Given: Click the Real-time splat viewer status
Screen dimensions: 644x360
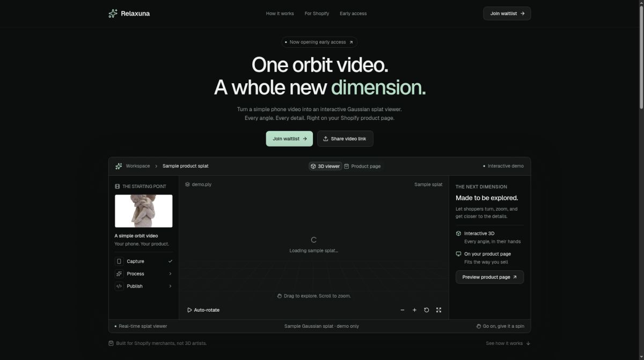Looking at the screenshot, I should pos(141,326).
